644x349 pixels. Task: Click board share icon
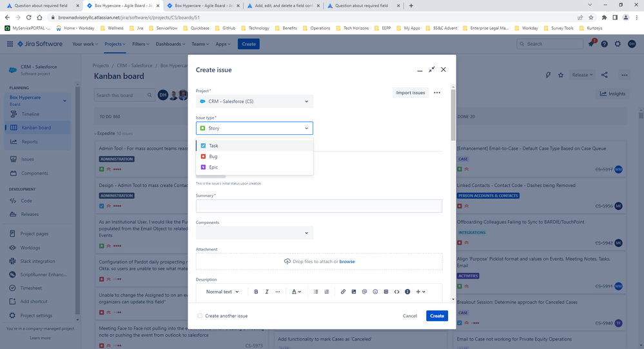coord(604,75)
